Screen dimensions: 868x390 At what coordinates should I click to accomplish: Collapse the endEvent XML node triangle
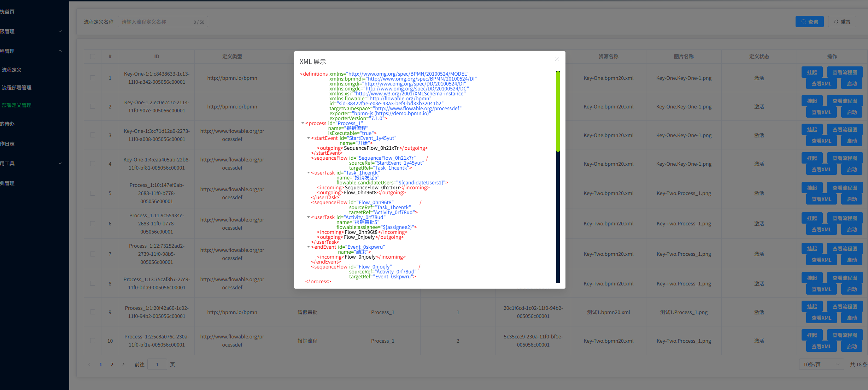(x=309, y=247)
